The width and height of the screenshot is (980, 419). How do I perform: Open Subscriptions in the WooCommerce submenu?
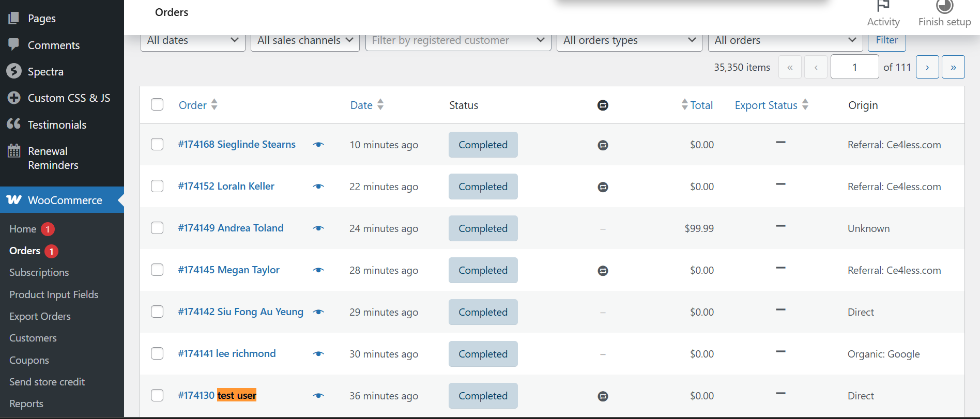click(39, 272)
